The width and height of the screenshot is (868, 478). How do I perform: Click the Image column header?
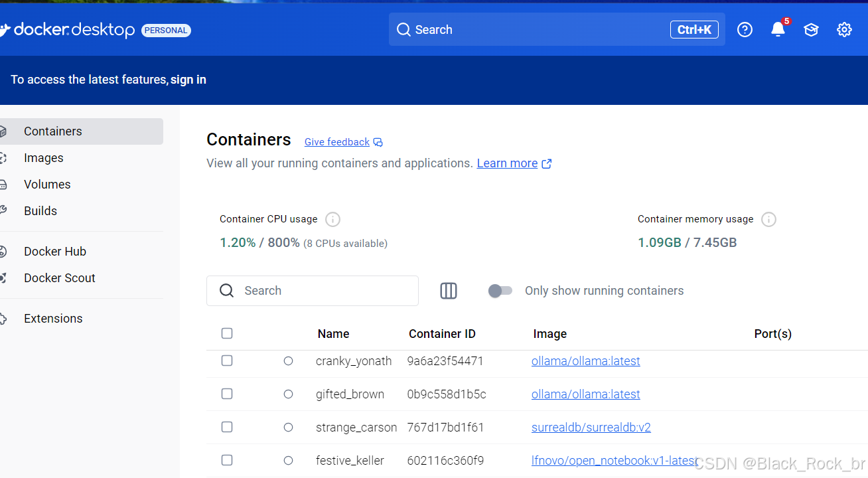point(550,334)
